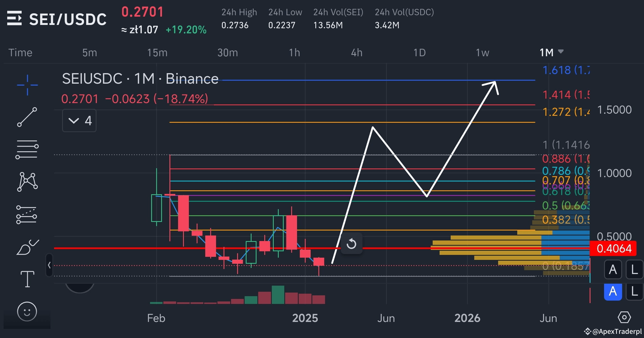The height and width of the screenshot is (338, 644).
Task: Switch to the 4h timeframe
Action: coord(357,53)
